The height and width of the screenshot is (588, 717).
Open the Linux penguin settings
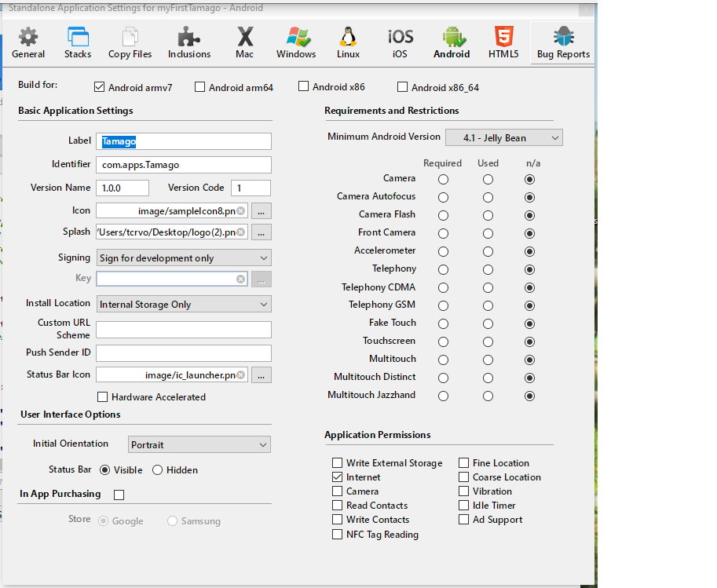(348, 42)
